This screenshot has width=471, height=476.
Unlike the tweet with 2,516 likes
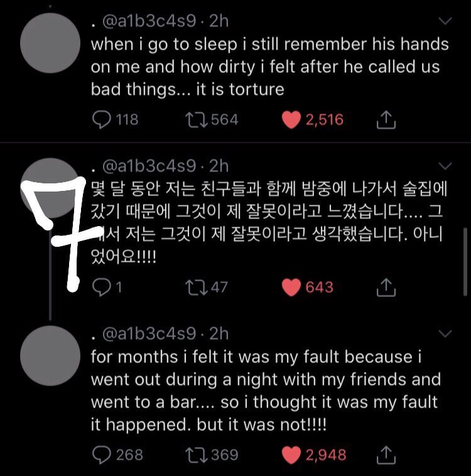click(x=291, y=119)
